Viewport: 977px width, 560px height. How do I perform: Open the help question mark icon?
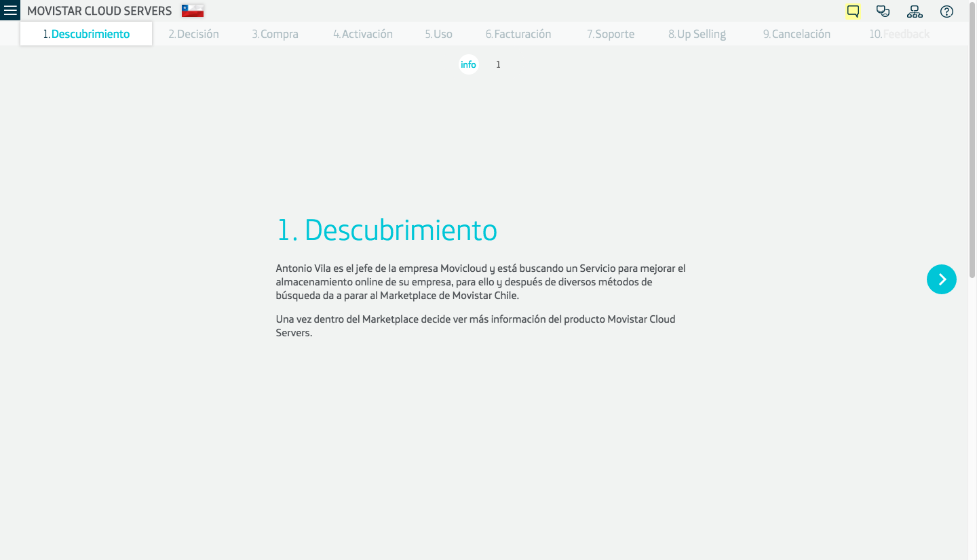[946, 12]
